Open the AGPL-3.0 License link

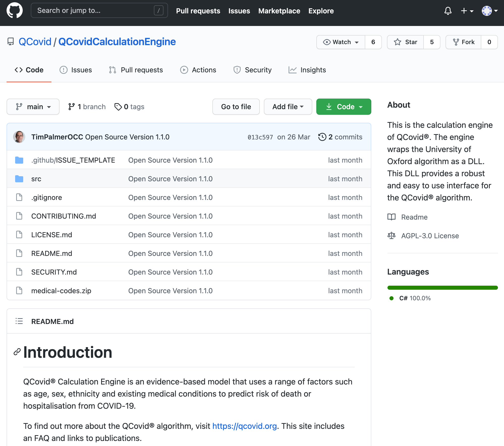tap(423, 236)
